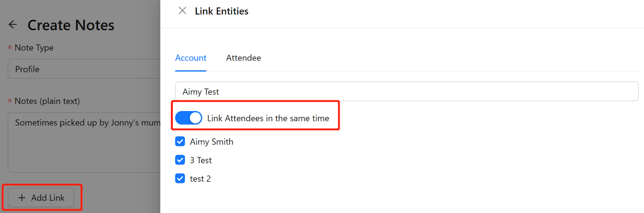The image size is (644, 213).
Task: Click the Add Link button label
Action: tap(48, 198)
